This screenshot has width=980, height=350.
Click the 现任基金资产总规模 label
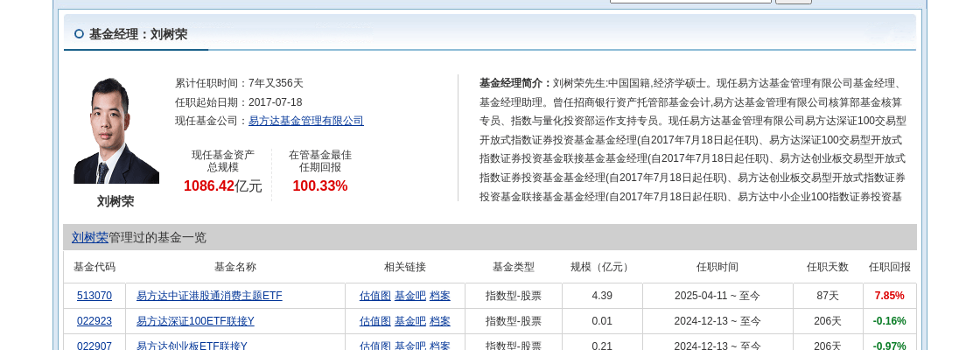pyautogui.click(x=222, y=161)
